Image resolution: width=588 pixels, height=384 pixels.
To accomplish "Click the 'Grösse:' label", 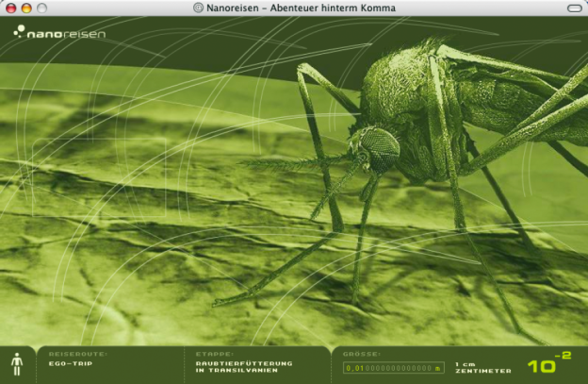I will pos(362,354).
